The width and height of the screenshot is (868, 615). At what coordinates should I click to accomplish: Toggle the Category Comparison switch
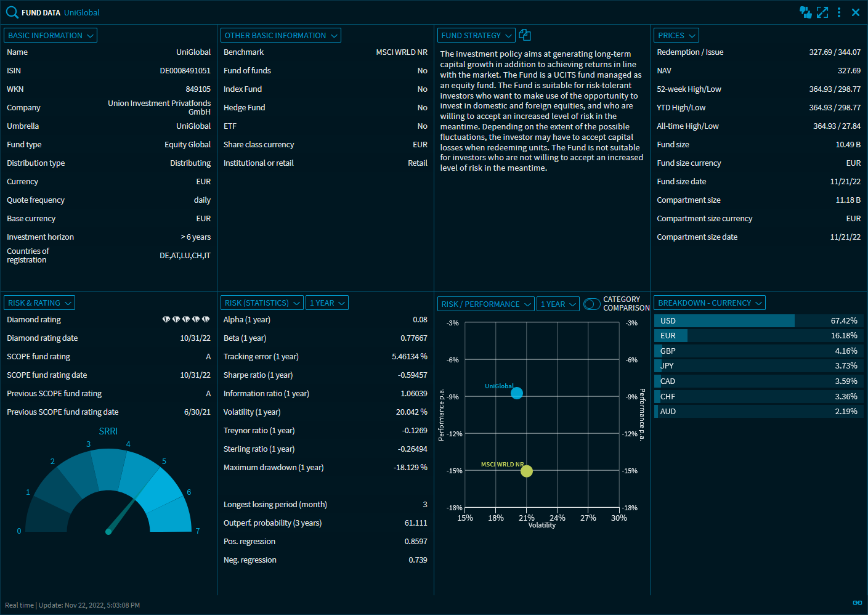591,304
